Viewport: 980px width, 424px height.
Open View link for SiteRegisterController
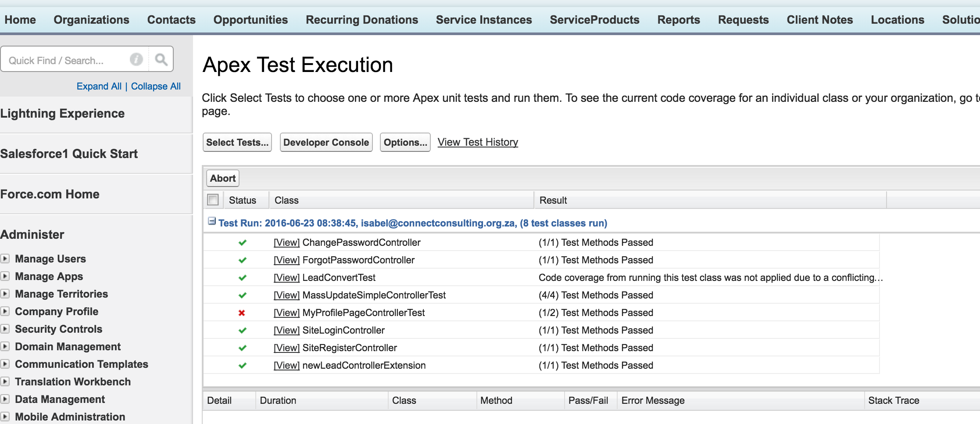click(286, 348)
